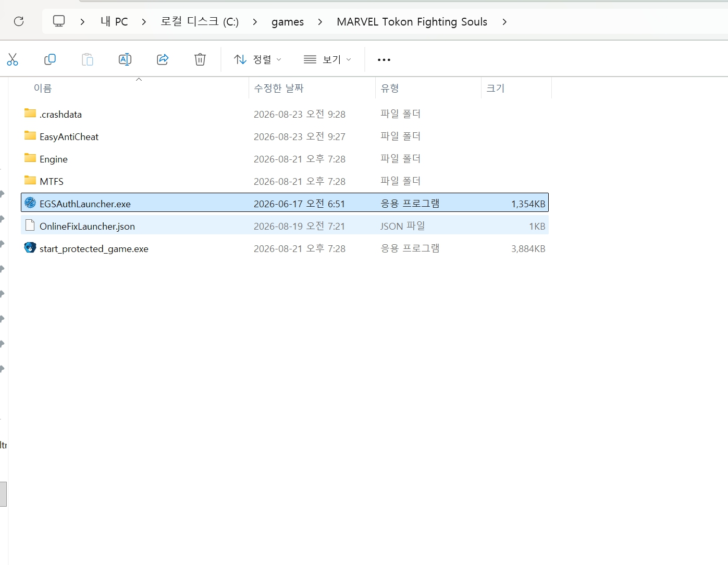Click the Delete trash icon
This screenshot has height=565, width=728.
coord(200,59)
